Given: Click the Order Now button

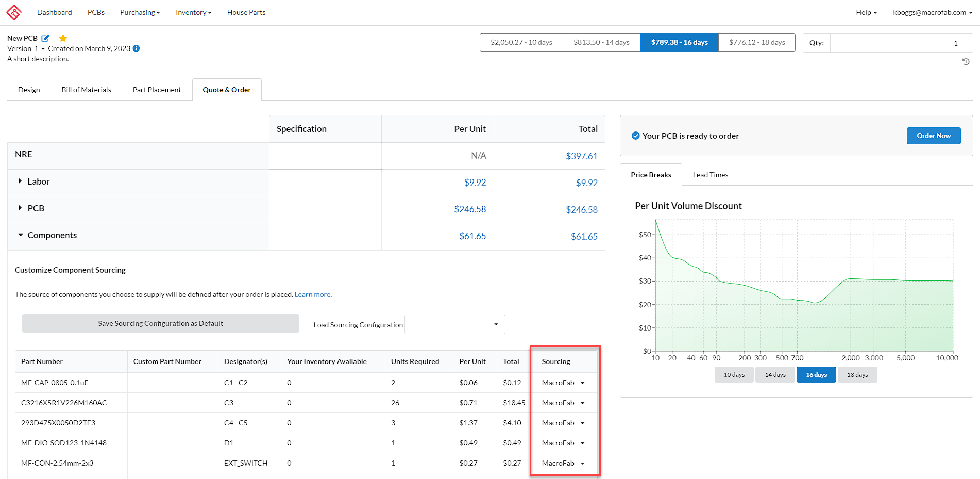Looking at the screenshot, I should tap(933, 136).
